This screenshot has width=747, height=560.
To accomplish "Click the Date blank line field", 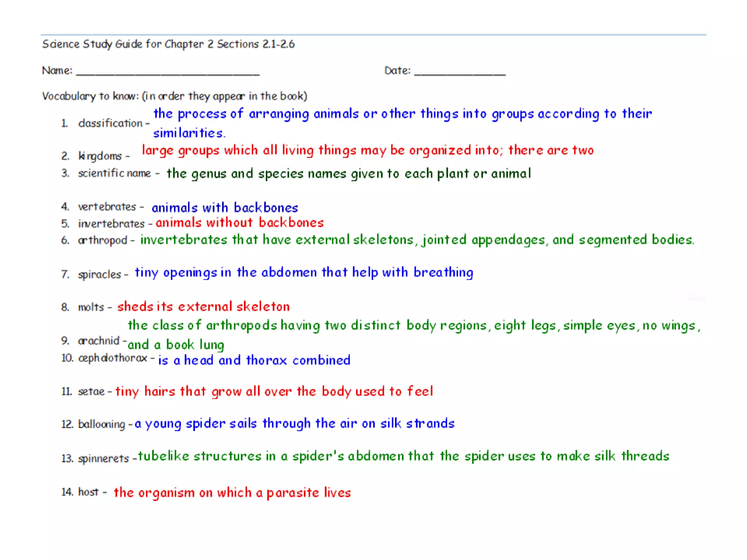I will pos(460,71).
